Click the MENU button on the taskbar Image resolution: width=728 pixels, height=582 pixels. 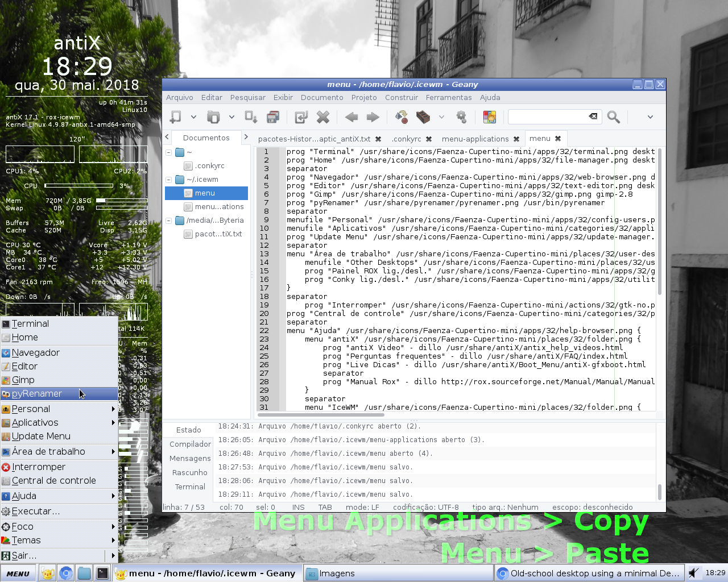(x=18, y=573)
